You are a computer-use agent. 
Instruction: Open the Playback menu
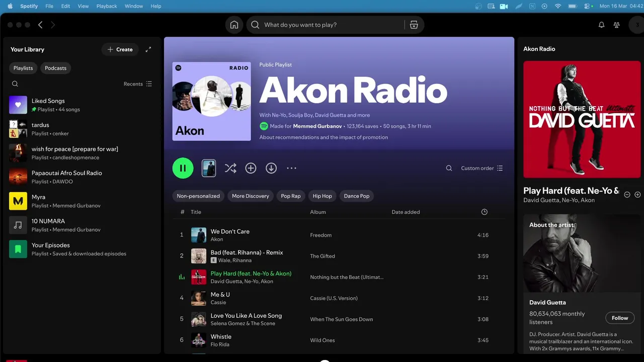point(106,6)
